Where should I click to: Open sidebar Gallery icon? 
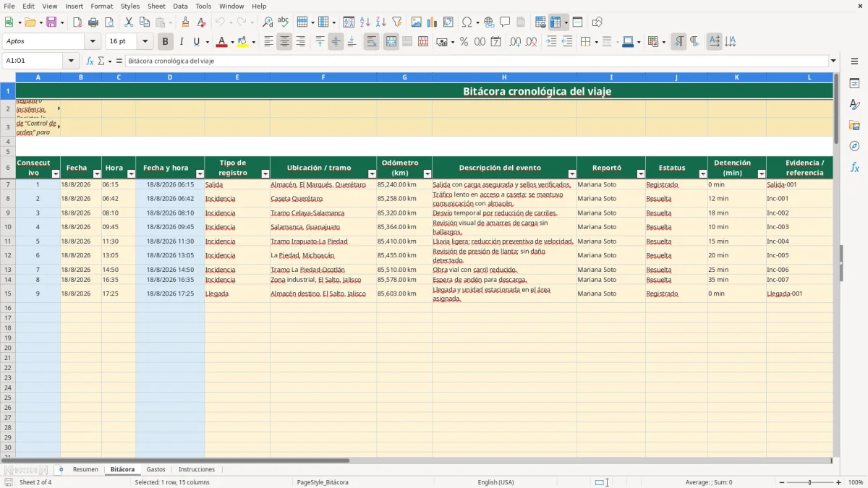[x=854, y=125]
